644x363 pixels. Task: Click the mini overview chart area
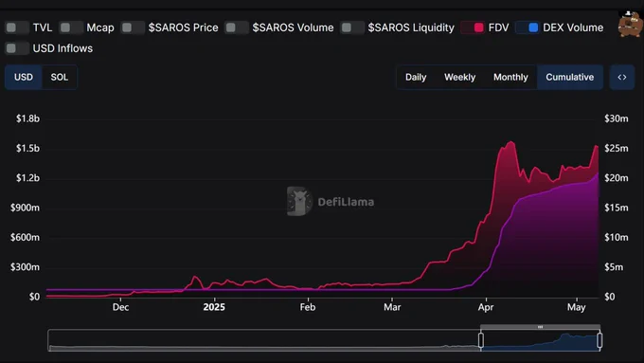[324, 340]
